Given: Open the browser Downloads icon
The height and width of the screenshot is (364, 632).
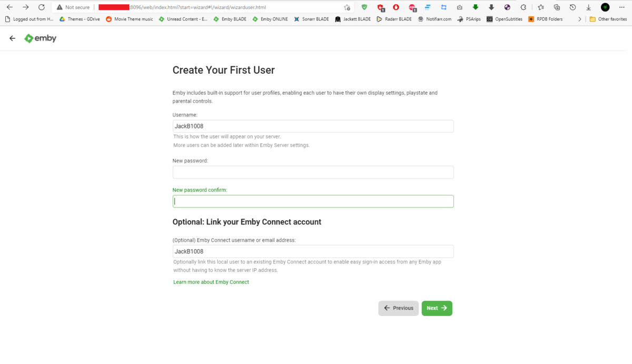Looking at the screenshot, I should (x=588, y=7).
